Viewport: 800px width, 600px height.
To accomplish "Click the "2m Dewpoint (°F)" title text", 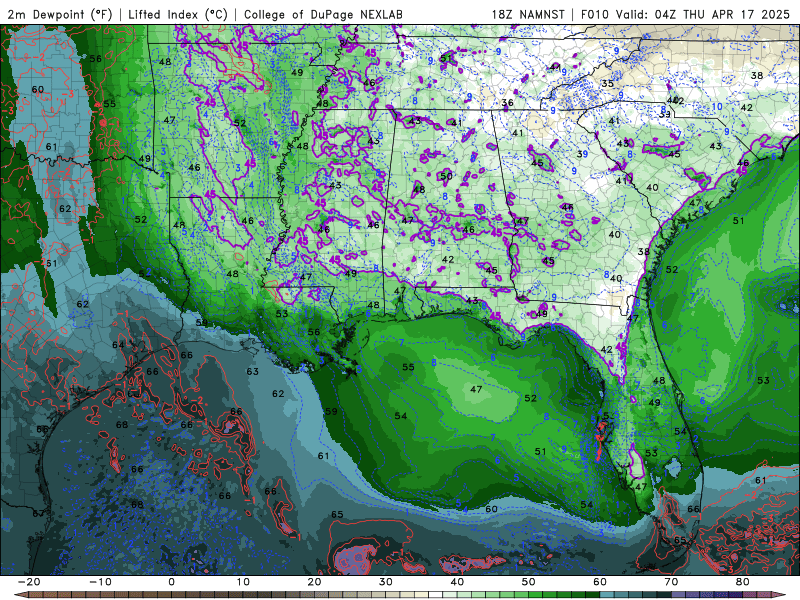I will click(x=59, y=15).
